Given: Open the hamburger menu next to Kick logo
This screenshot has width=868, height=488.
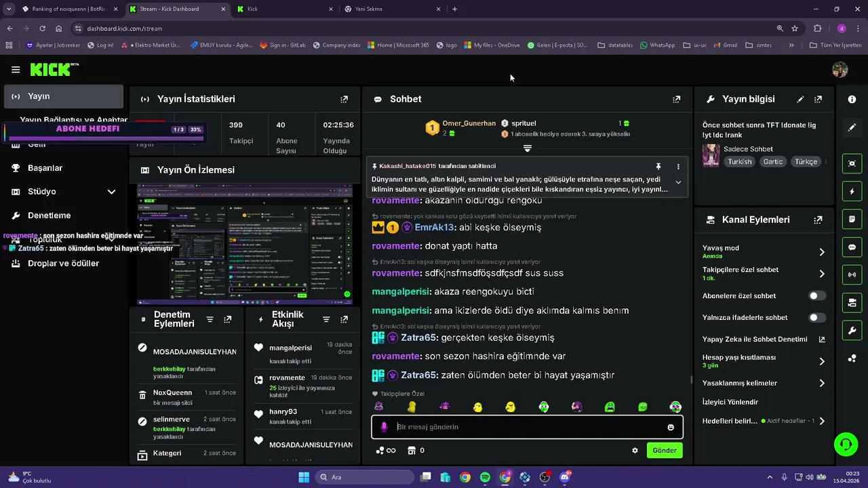Looking at the screenshot, I should click(16, 69).
